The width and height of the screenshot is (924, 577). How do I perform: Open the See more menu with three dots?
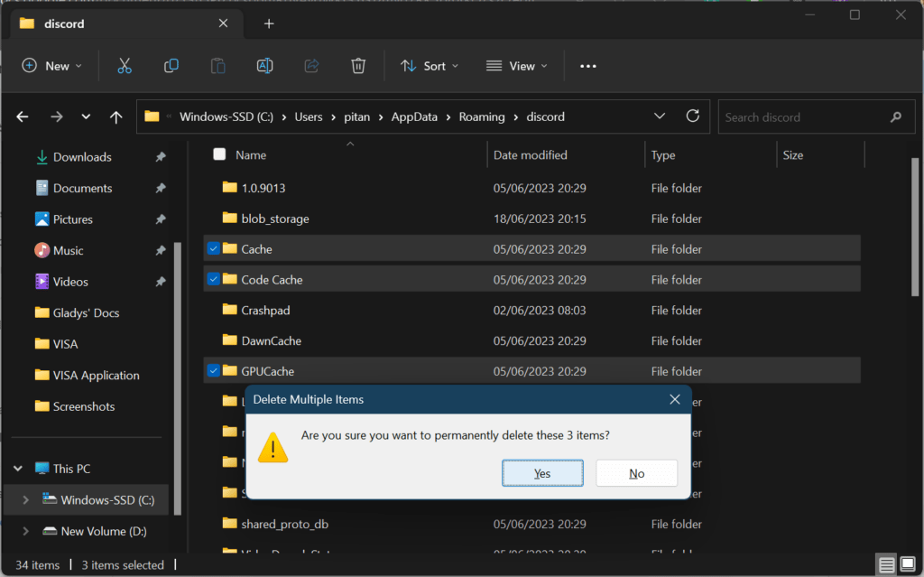[588, 65]
